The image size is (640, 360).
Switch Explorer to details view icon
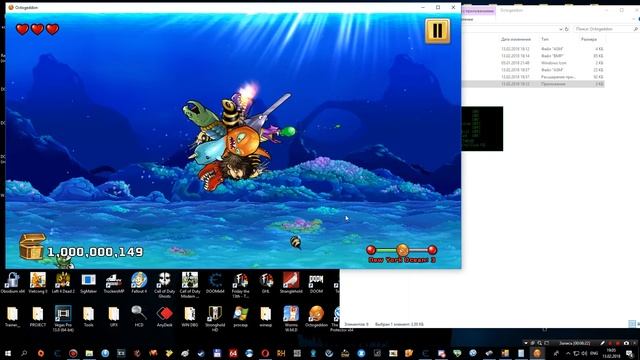[x=632, y=324]
